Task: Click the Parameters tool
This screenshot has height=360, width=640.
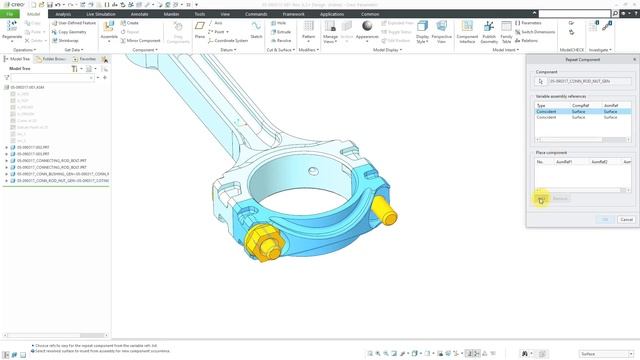Action: pos(528,23)
